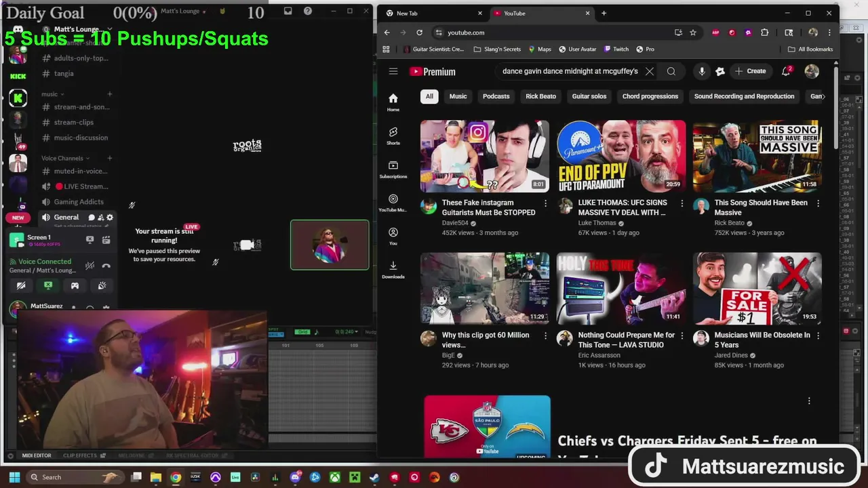
Task: Switch to Clip Effects tab in DAW
Action: (x=80, y=455)
